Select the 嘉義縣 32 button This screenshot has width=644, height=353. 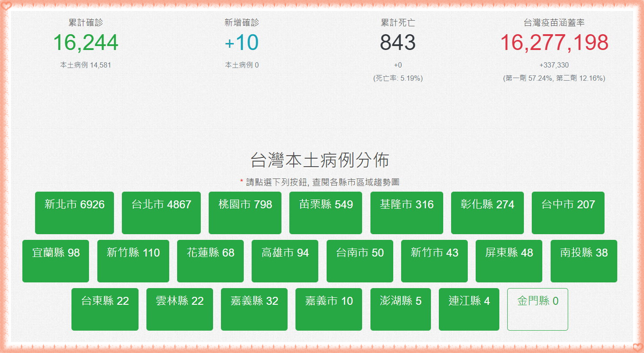pyautogui.click(x=254, y=309)
